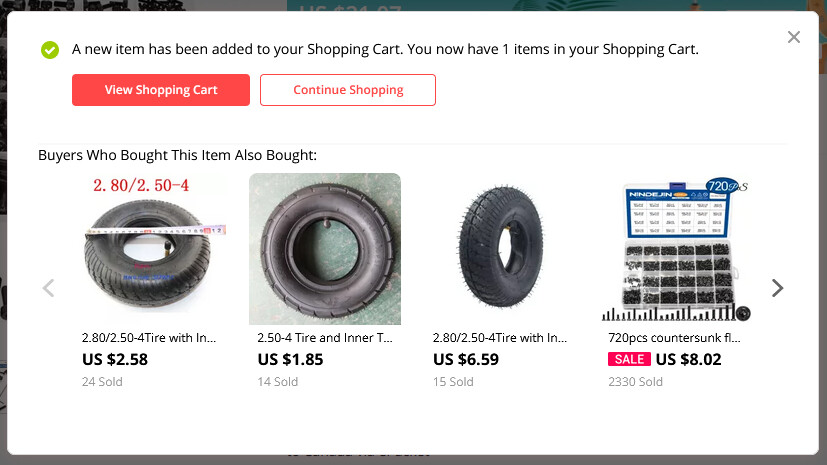The height and width of the screenshot is (465, 827).
Task: Click the US $2.58 price
Action: 115,359
